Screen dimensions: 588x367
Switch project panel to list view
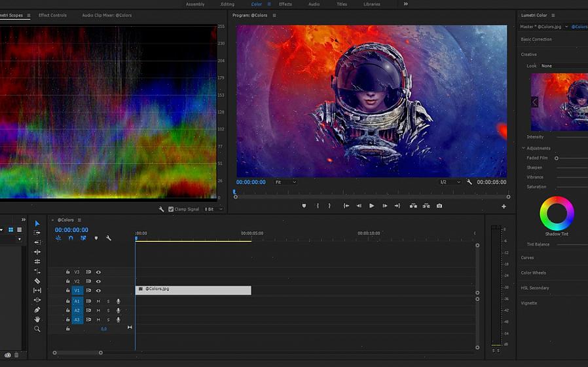coord(20,229)
